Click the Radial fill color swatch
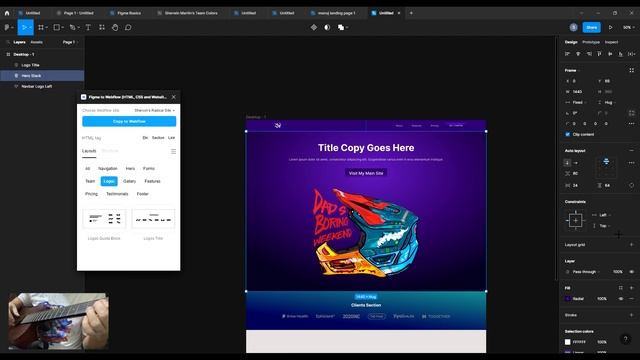This screenshot has height=360, width=640. (568, 299)
